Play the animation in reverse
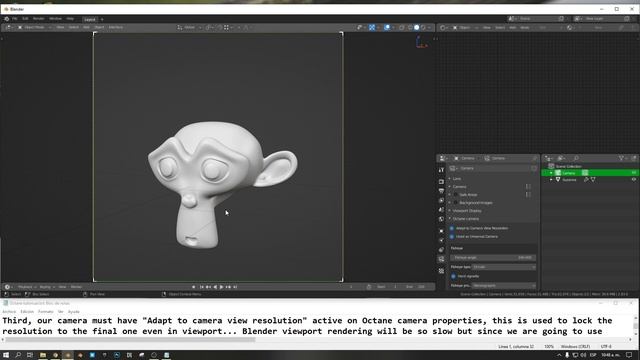 tap(215, 287)
